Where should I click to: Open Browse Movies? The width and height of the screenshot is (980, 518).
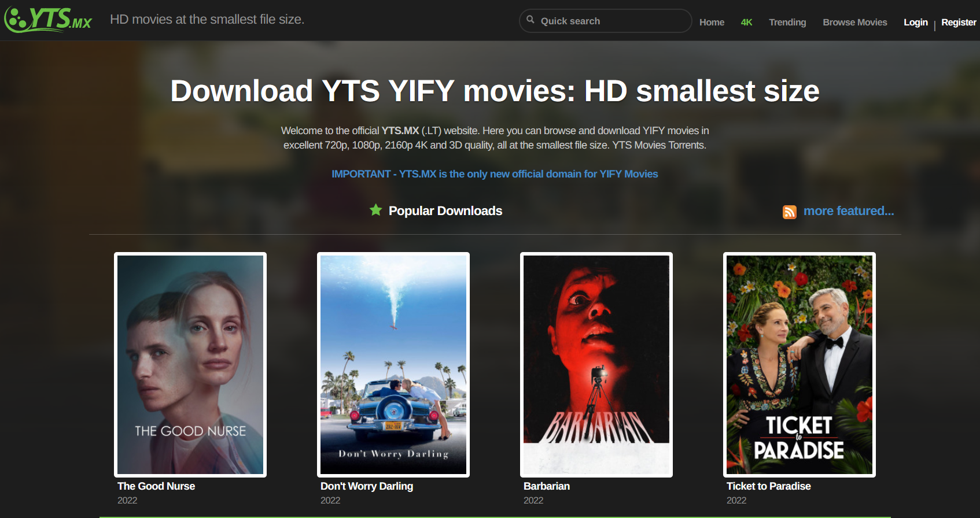coord(854,22)
